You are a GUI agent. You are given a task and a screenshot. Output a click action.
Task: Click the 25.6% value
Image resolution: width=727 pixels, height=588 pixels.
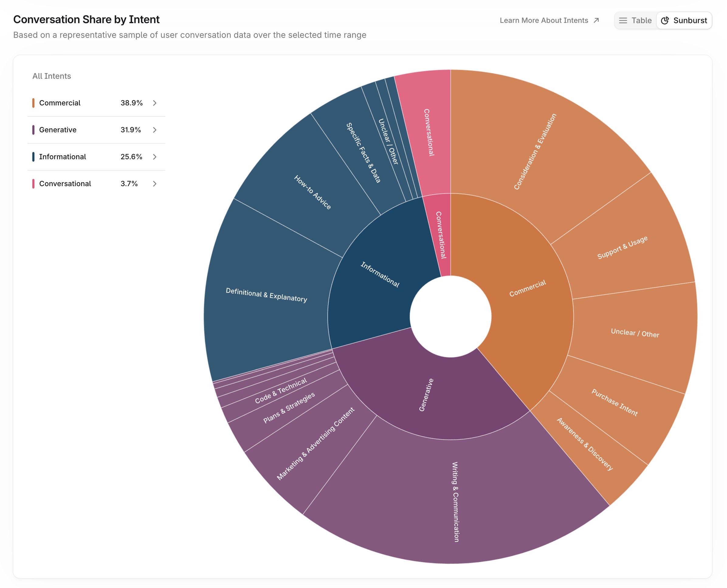131,157
